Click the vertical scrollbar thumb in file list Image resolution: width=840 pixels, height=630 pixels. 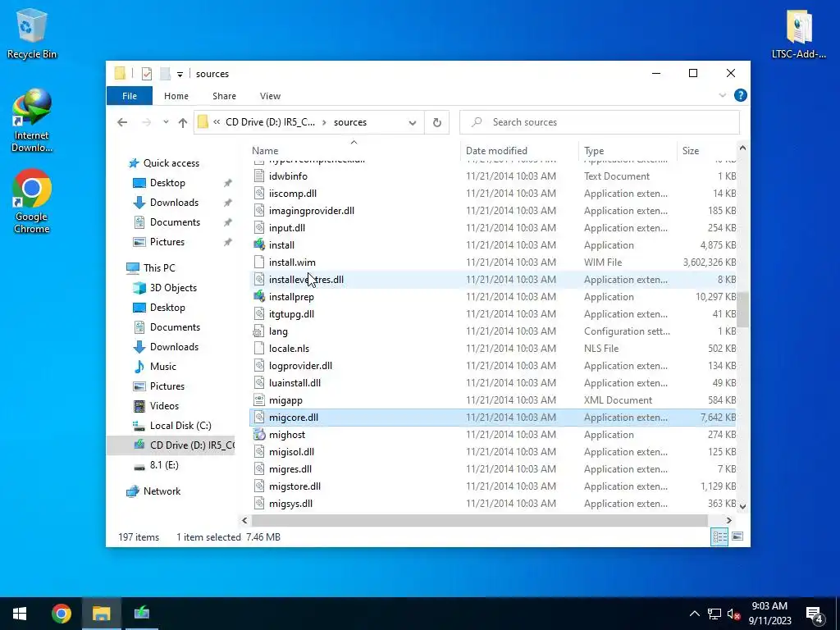(x=742, y=309)
